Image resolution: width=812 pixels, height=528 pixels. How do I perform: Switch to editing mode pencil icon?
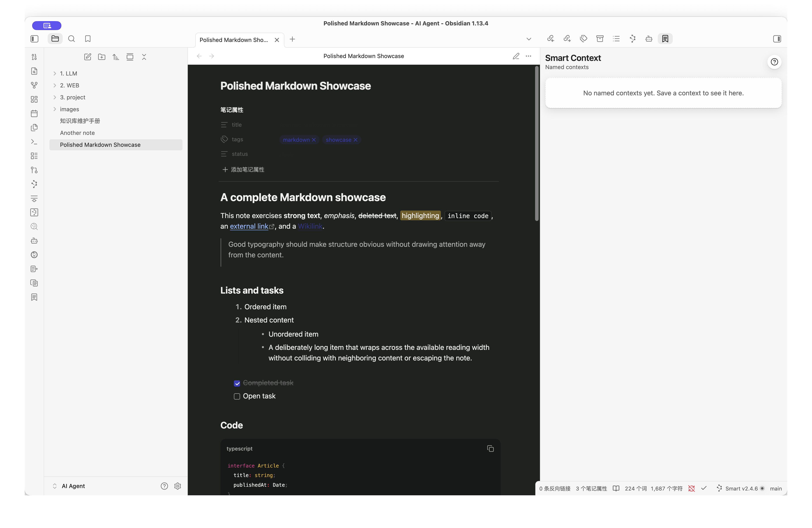click(516, 56)
